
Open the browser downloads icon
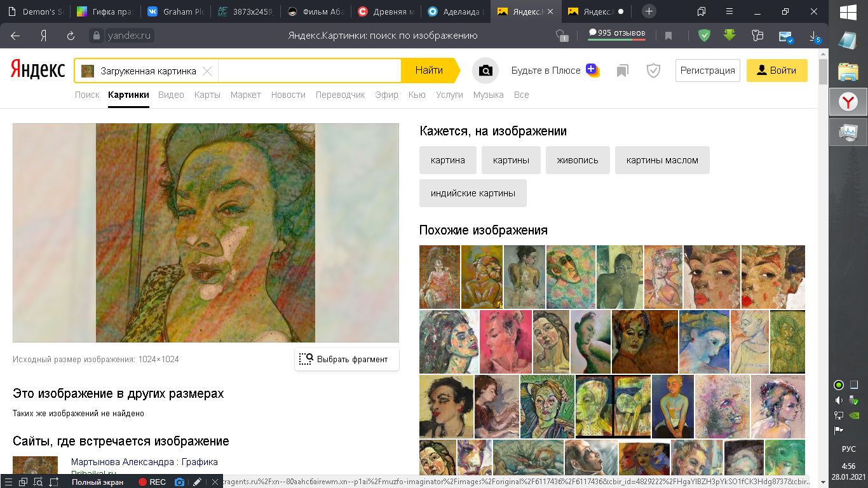coord(815,36)
